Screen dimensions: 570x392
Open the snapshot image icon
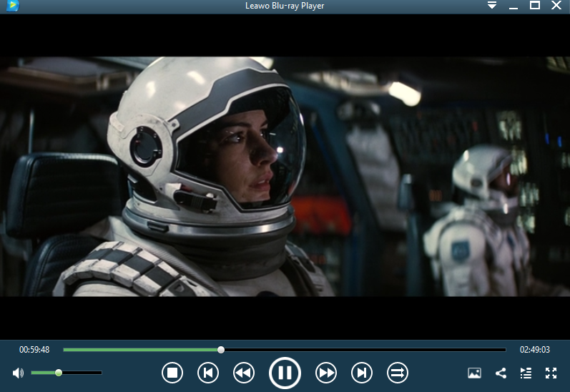coord(474,373)
